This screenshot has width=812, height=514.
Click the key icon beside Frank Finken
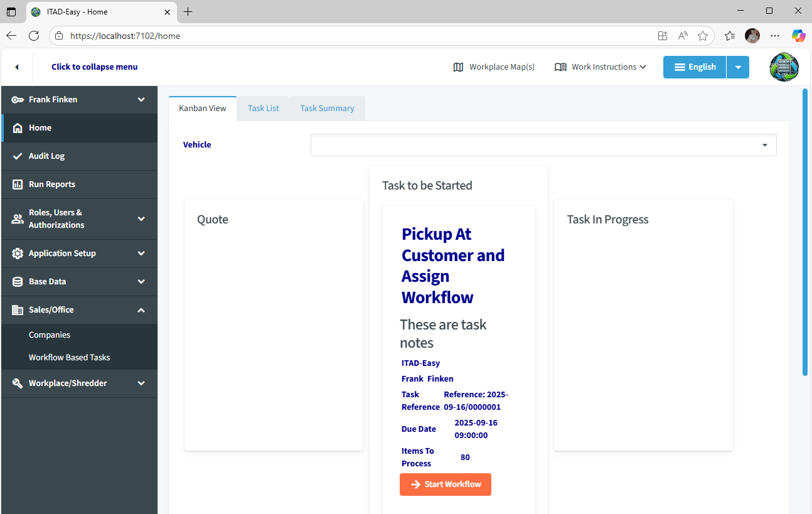pos(18,100)
